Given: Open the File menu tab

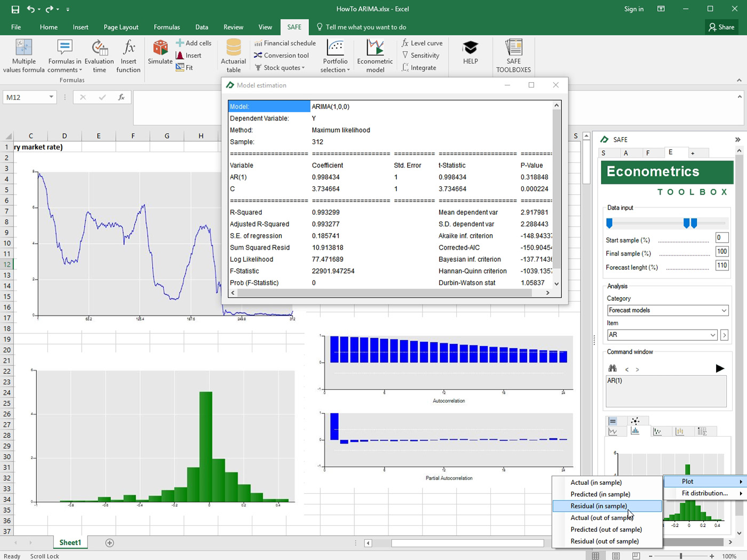Looking at the screenshot, I should [16, 27].
